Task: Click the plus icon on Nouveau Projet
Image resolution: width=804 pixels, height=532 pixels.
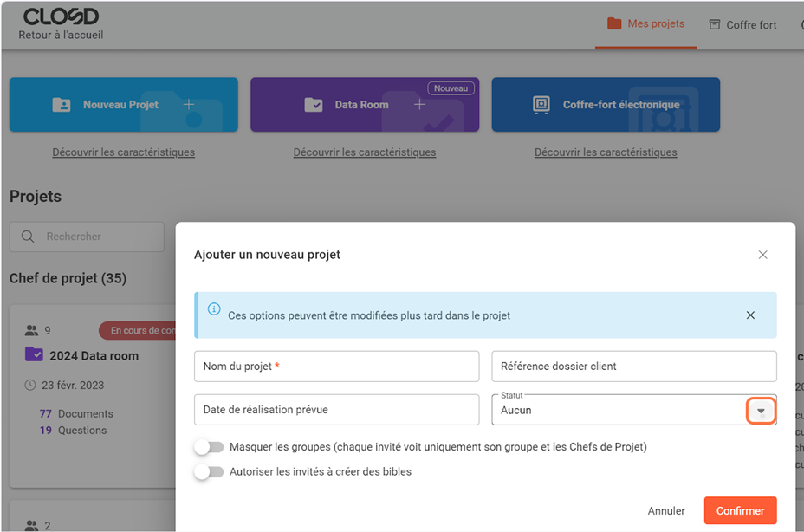Action: coord(189,105)
